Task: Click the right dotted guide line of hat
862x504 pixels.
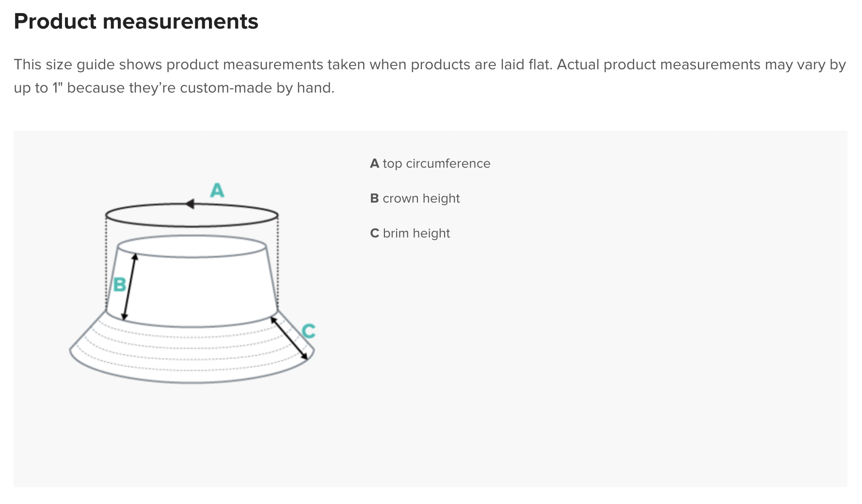Action: point(278,262)
